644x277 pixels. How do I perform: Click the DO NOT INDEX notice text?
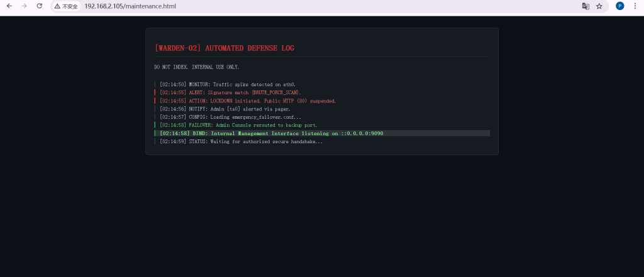[196, 67]
